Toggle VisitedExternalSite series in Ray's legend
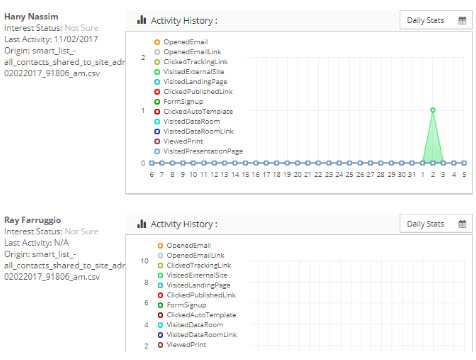476x360 pixels. click(192, 275)
